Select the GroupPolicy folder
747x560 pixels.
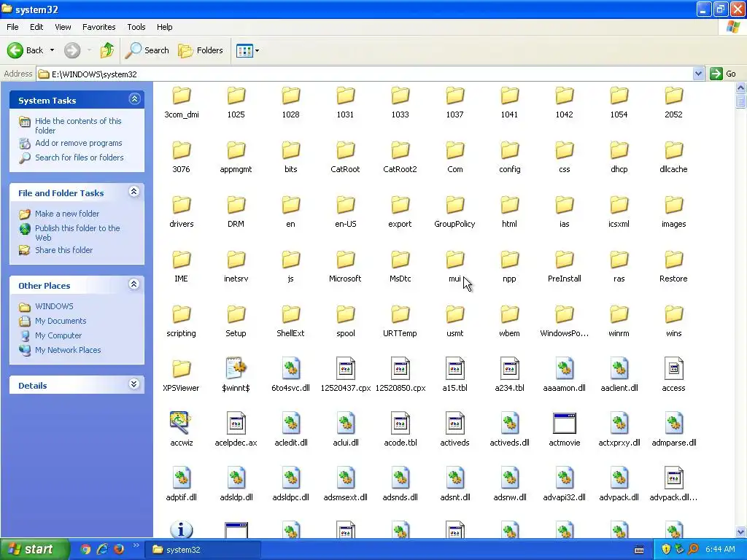pyautogui.click(x=455, y=212)
